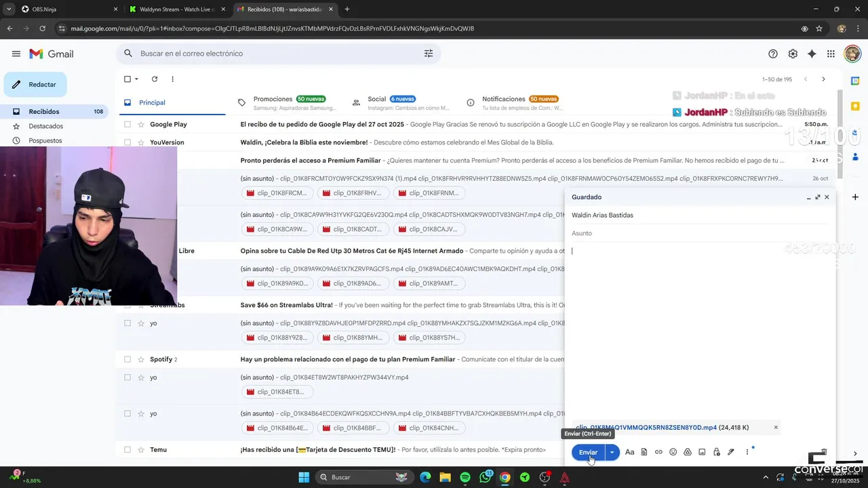This screenshot has width=868, height=488.
Task: Star the Spotify email
Action: click(x=141, y=359)
